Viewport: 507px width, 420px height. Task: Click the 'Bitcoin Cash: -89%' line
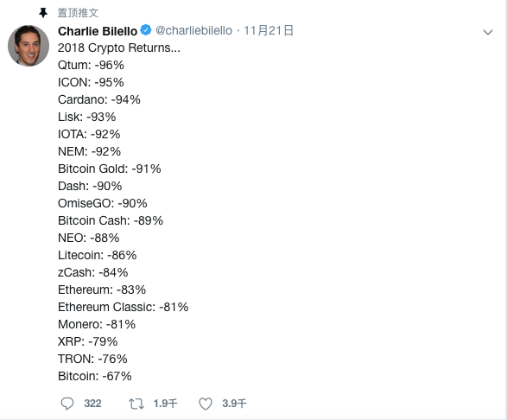click(x=111, y=220)
